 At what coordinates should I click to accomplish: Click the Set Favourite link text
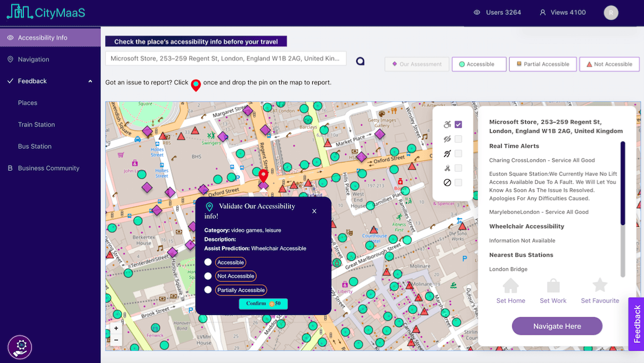coord(600,301)
